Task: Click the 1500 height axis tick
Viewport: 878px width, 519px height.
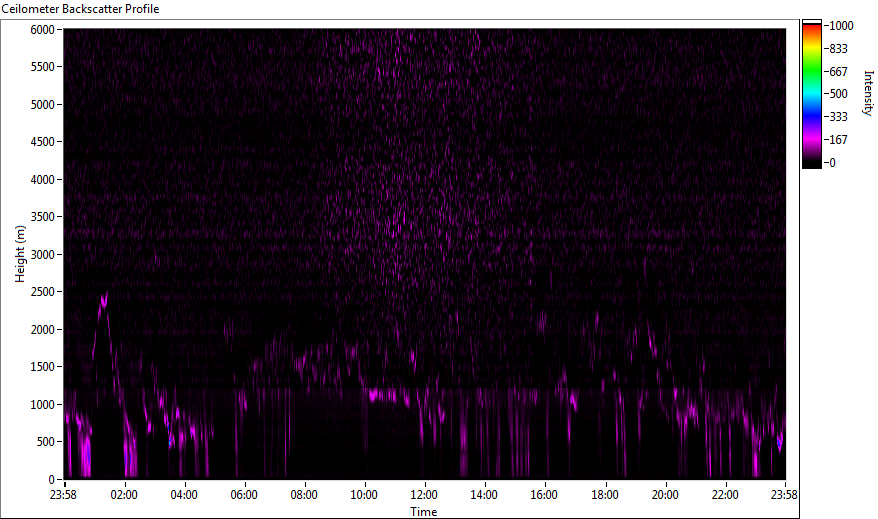Action: click(43, 367)
